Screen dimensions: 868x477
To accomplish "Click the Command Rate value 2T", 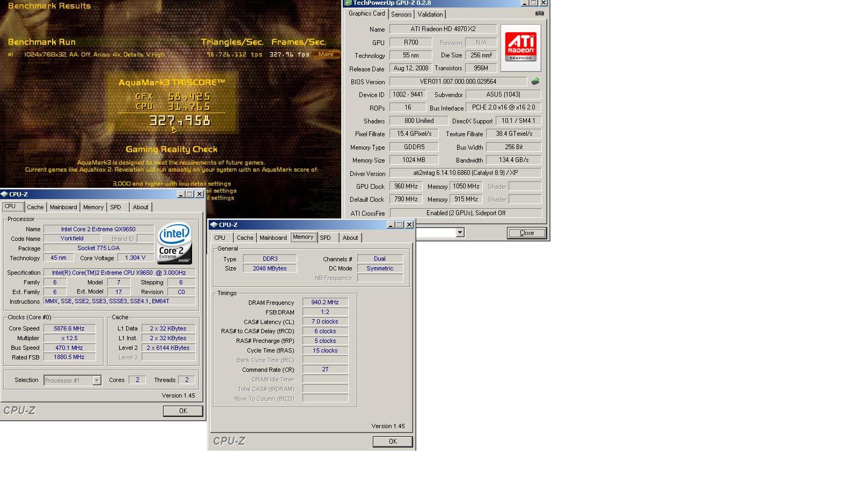I will click(x=325, y=369).
